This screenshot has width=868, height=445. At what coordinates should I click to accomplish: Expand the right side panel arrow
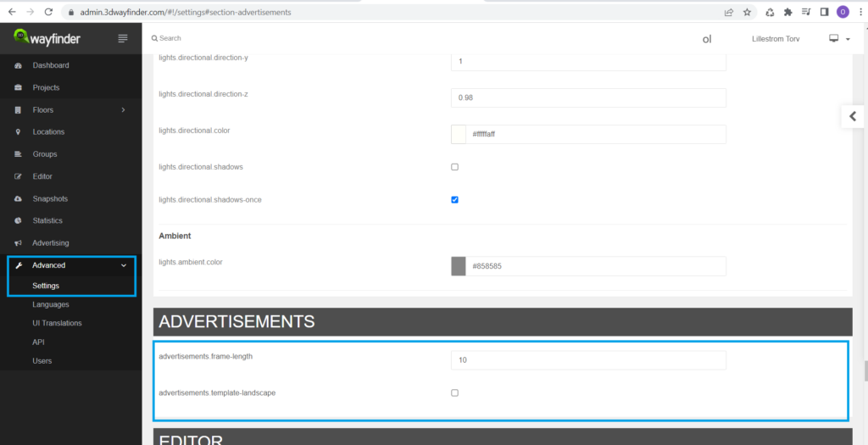[853, 116]
